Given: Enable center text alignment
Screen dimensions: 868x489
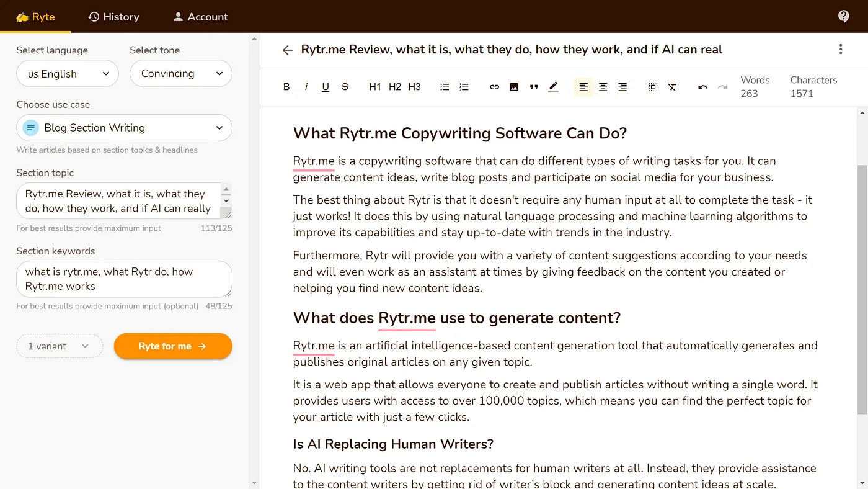Looking at the screenshot, I should tap(603, 87).
